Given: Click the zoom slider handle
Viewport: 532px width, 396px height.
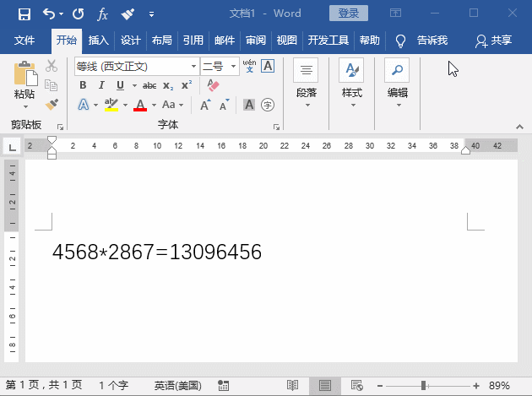Looking at the screenshot, I should pos(423,386).
